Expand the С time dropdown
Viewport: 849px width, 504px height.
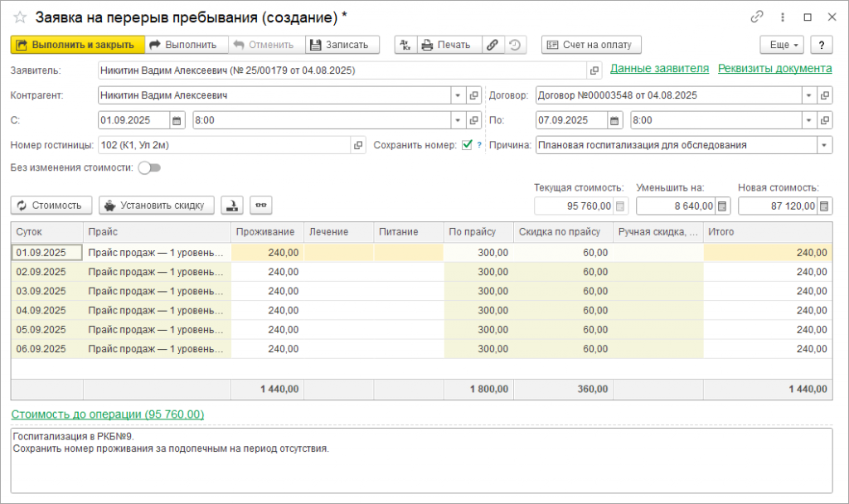pos(458,120)
